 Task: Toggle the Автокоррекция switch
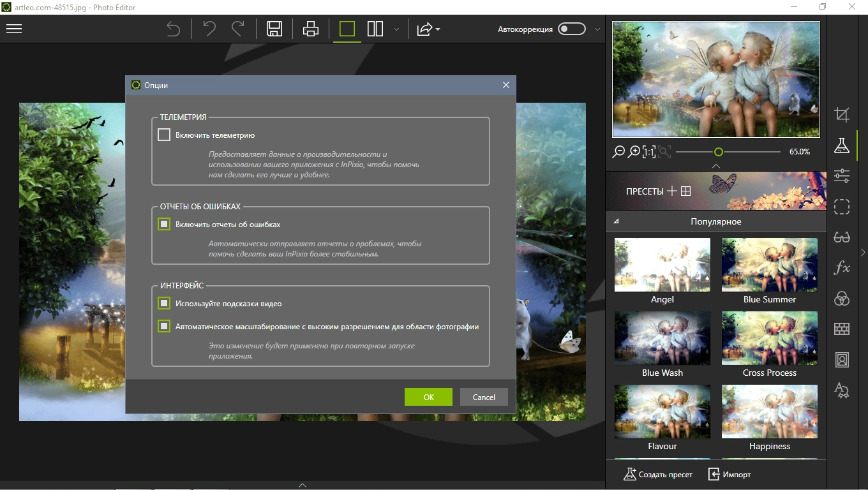[571, 29]
